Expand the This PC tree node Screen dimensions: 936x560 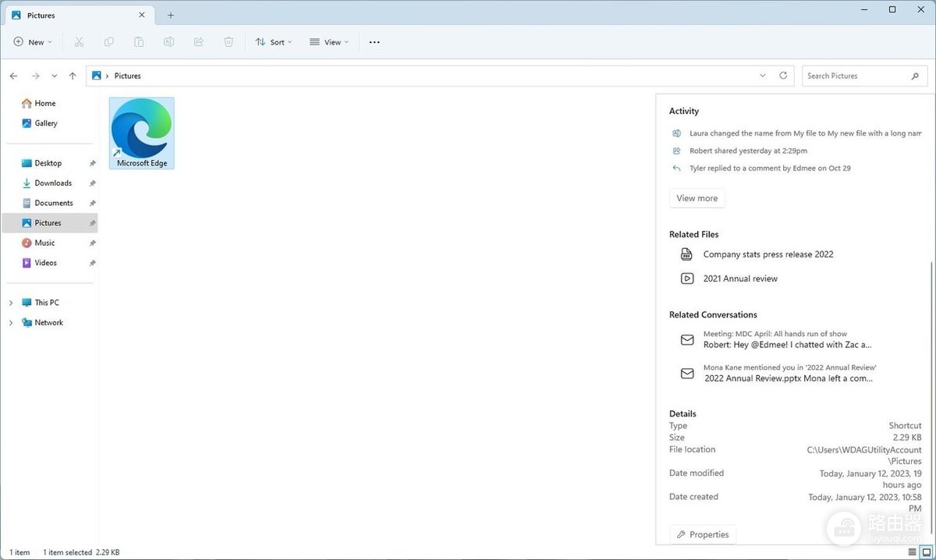[11, 303]
